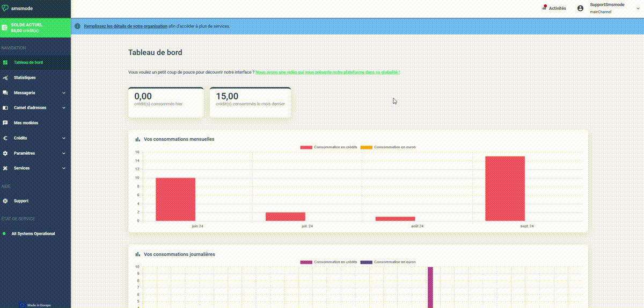Click the Services tools icon
The height and width of the screenshot is (308, 644).
(5, 168)
